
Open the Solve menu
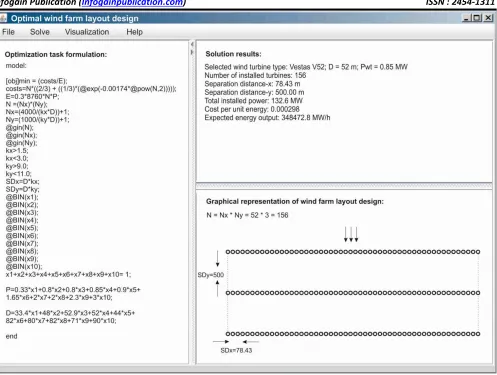(40, 32)
